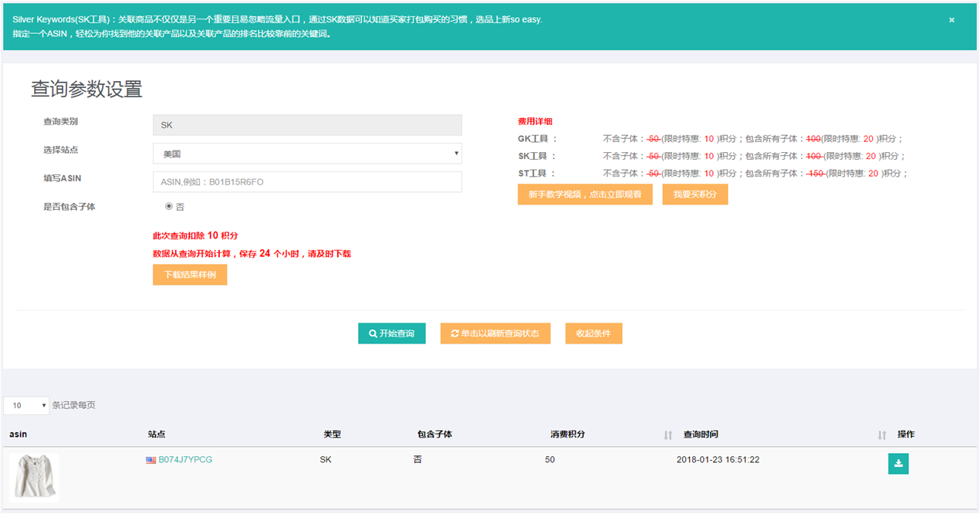The width and height of the screenshot is (980, 514).
Task: Click the 站点 column header
Action: point(157,435)
